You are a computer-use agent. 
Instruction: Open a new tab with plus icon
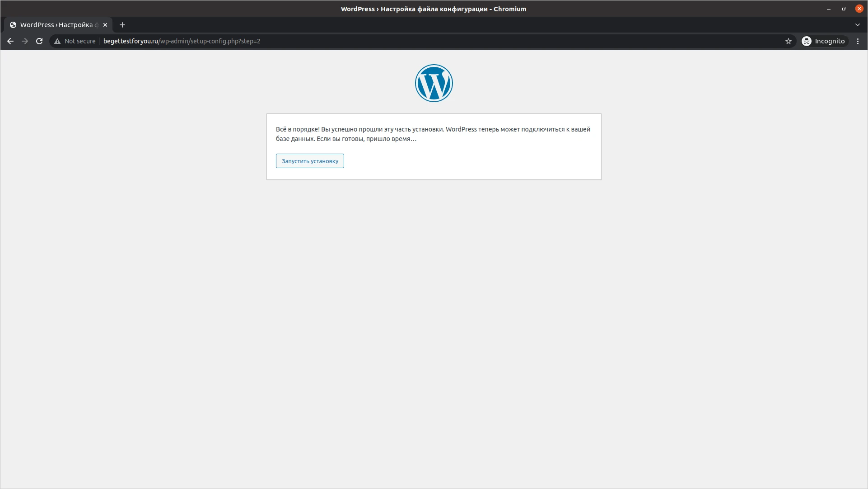[122, 25]
